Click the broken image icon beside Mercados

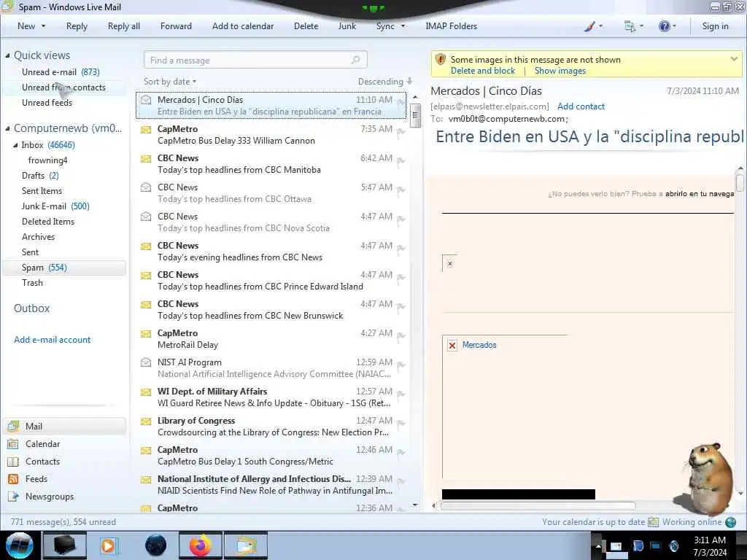pyautogui.click(x=452, y=345)
